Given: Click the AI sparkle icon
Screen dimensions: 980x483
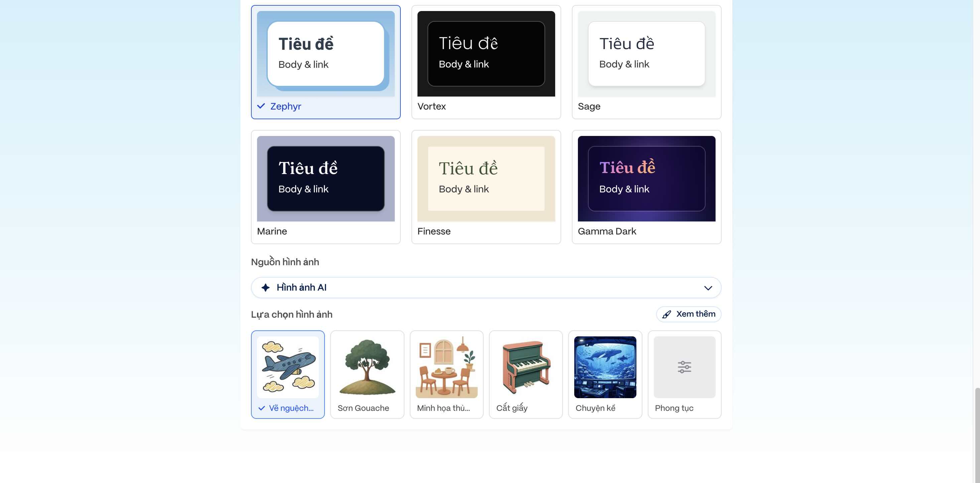Looking at the screenshot, I should tap(265, 288).
